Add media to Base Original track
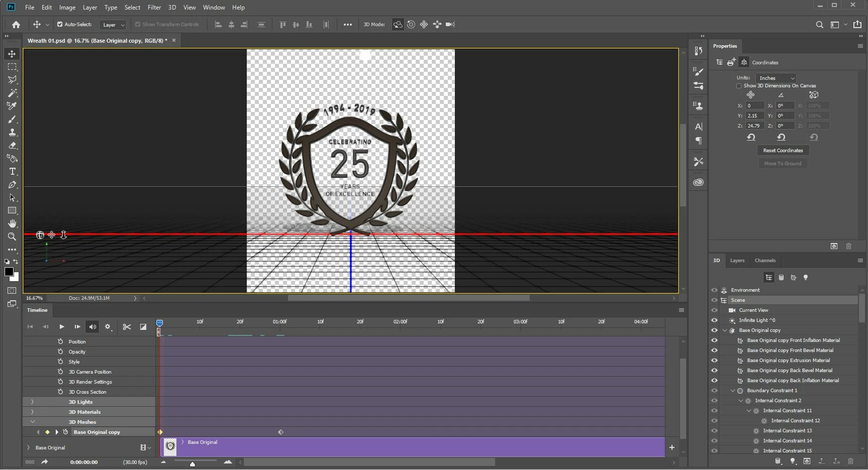 tap(672, 447)
